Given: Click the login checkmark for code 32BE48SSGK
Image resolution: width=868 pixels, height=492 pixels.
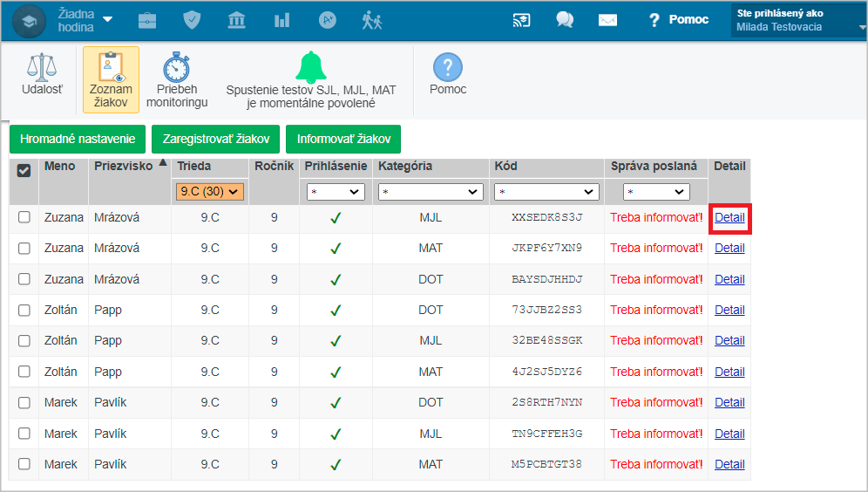Looking at the screenshot, I should point(336,341).
